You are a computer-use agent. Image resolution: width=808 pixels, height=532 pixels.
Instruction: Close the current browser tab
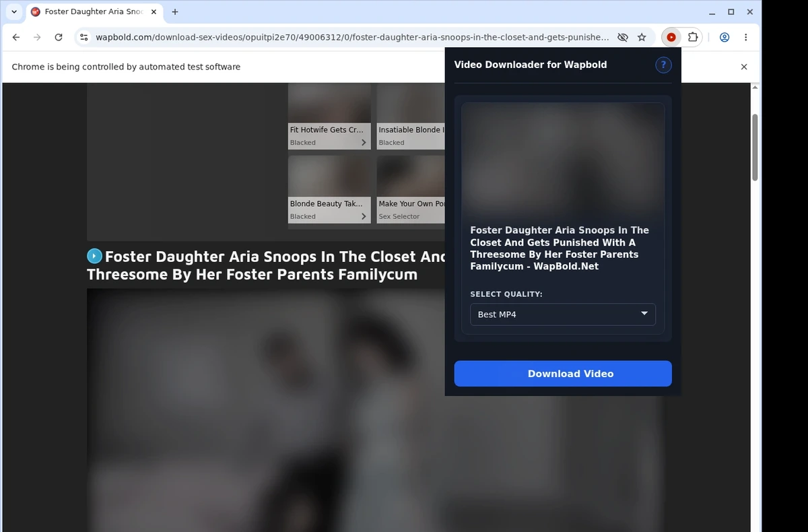click(x=154, y=12)
